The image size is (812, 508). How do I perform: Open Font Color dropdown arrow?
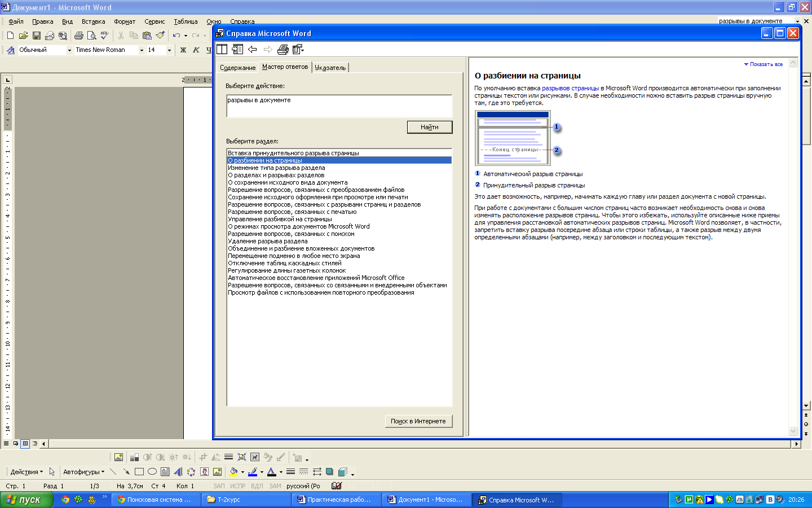(x=281, y=472)
